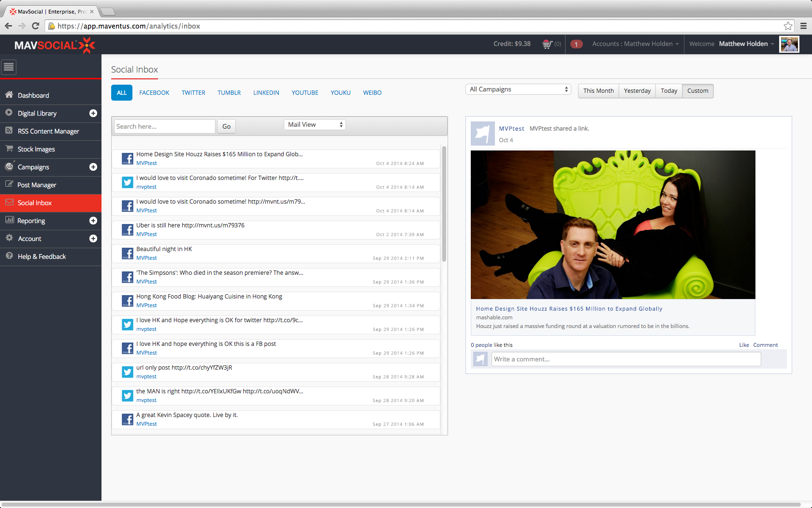Reload the page with browser refresh icon

pos(35,26)
